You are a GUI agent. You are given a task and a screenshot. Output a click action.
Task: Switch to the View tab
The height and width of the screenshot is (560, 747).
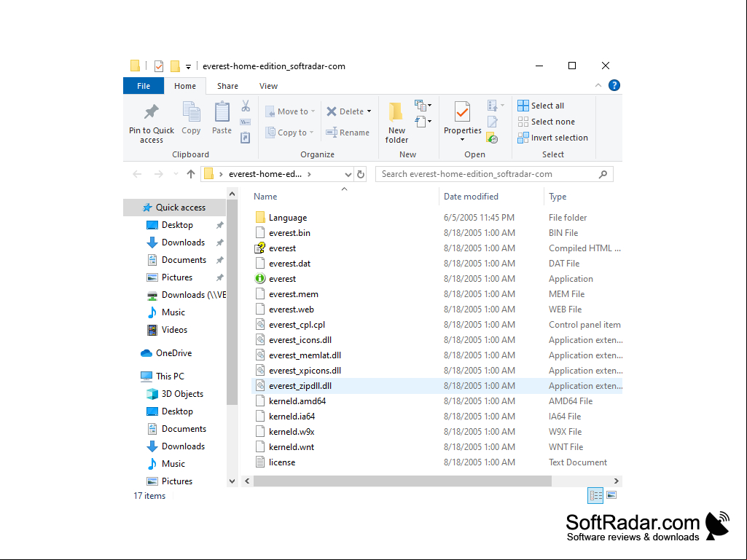[268, 86]
